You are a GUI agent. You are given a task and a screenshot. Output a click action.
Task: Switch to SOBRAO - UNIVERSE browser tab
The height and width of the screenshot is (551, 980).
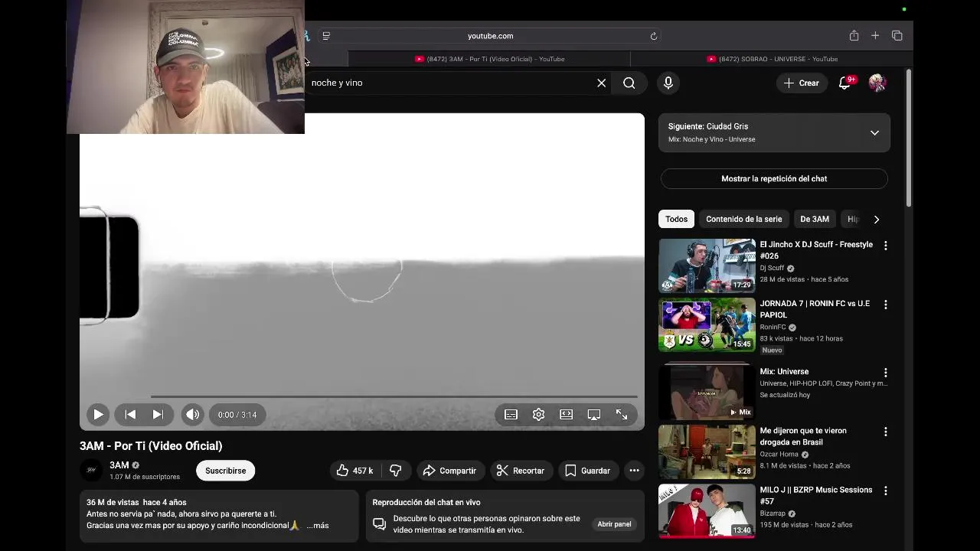click(x=772, y=59)
